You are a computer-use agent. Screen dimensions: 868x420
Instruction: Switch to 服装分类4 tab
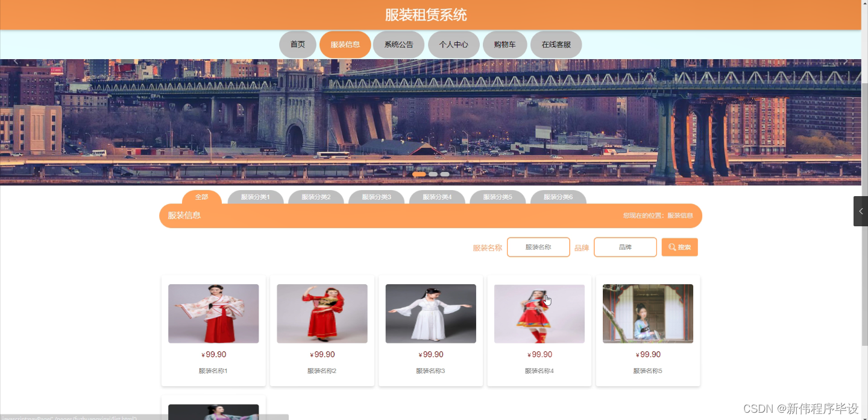437,197
